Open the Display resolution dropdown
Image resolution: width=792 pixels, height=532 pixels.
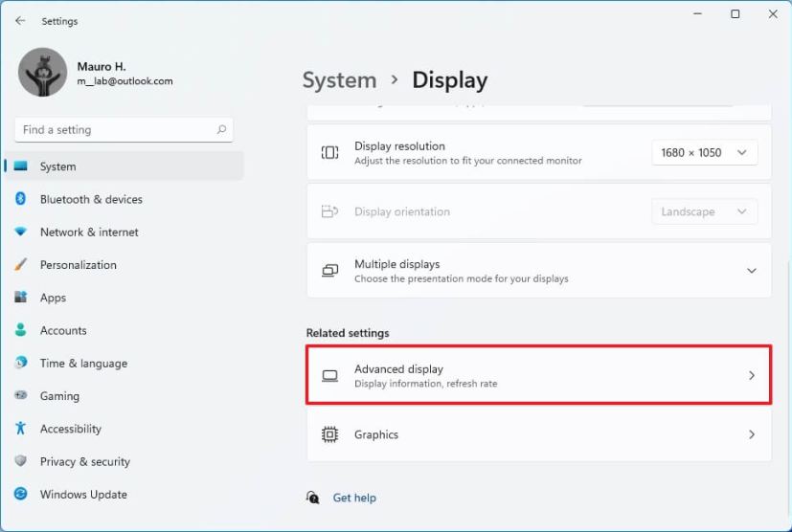[704, 153]
